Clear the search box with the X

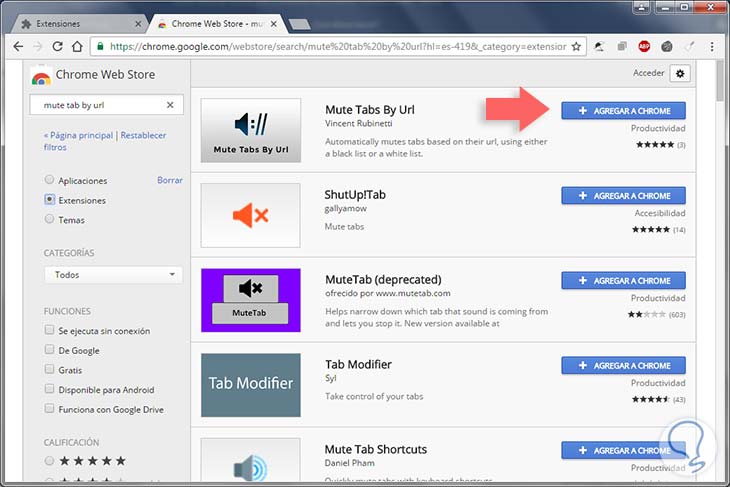click(170, 105)
